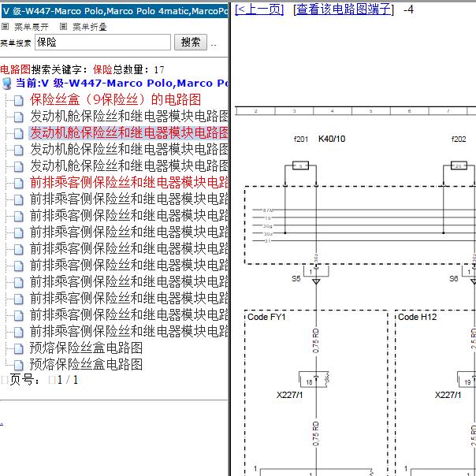476x476 pixels.
Task: Select the highlighted red 发动机舱保险丝和继电器模块电路图 row
Action: pyautogui.click(x=128, y=132)
